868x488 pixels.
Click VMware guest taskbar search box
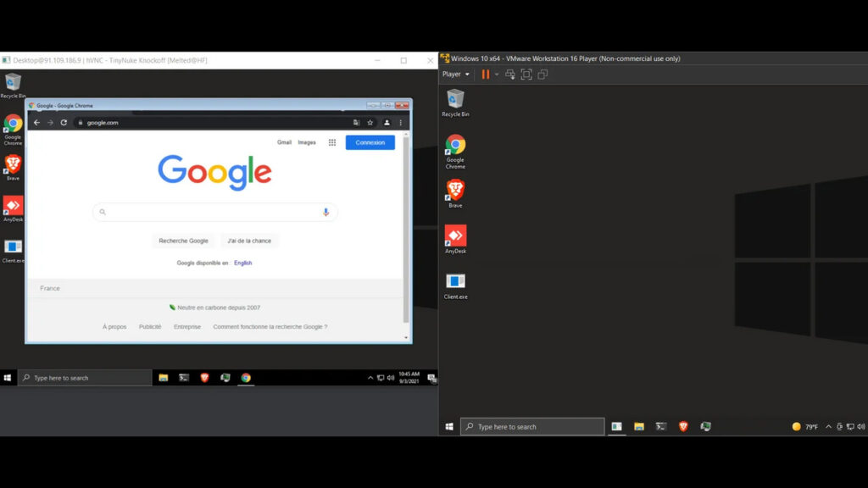[x=532, y=427]
